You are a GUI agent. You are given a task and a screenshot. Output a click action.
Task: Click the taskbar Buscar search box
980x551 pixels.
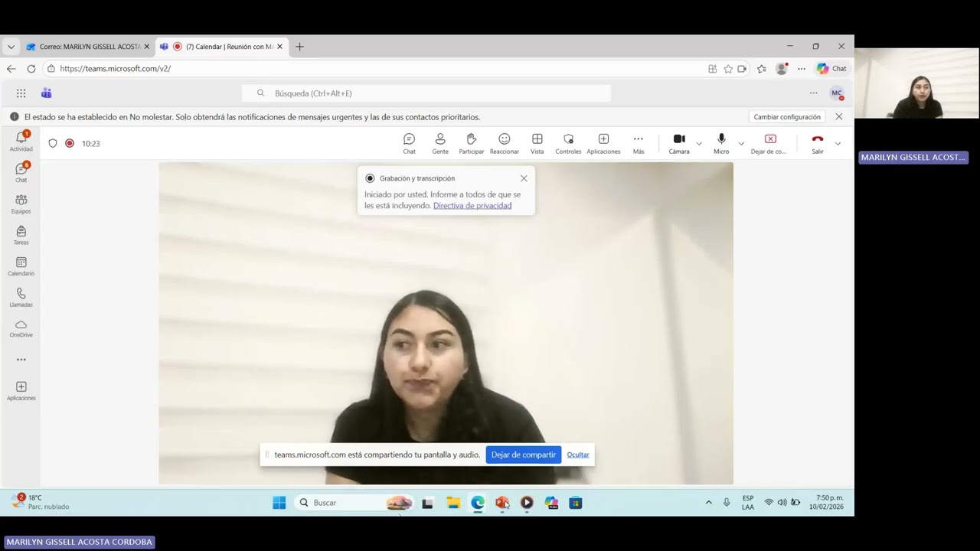pos(356,503)
